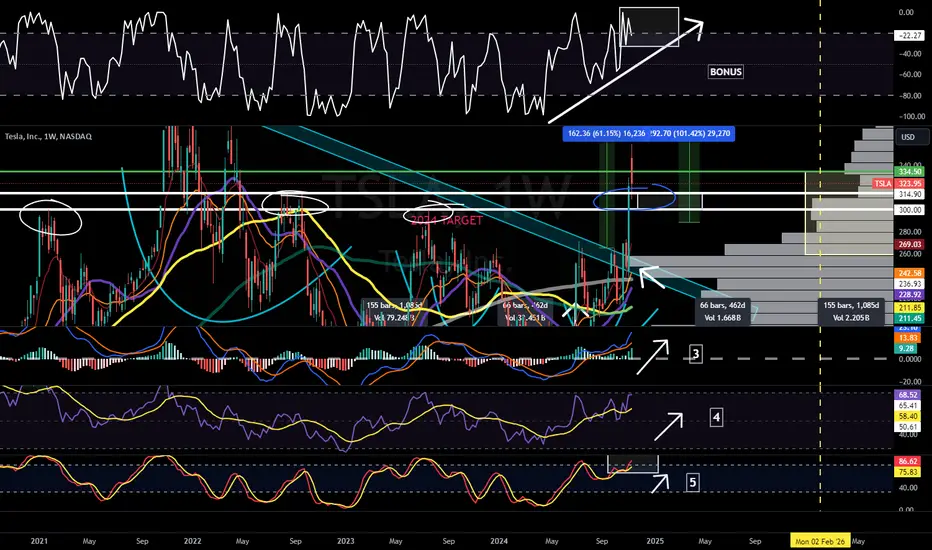Click the Mon 02 Feb '26 date marker
The height and width of the screenshot is (550, 932).
[x=820, y=541]
